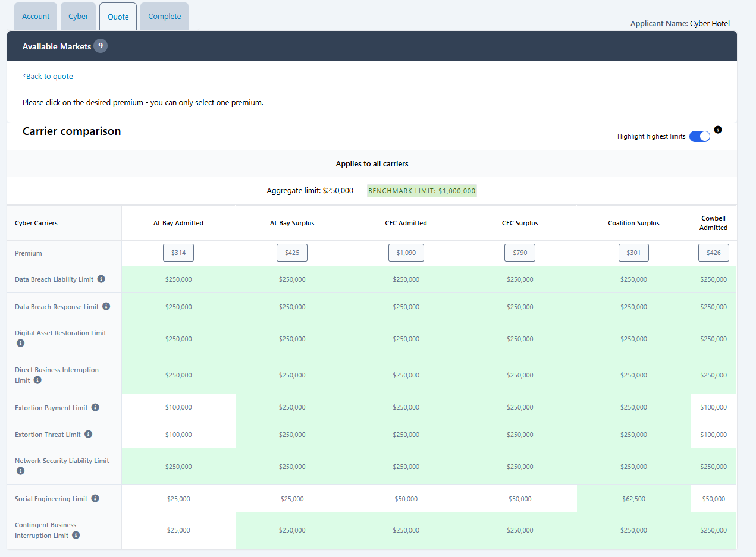This screenshot has width=756, height=557.
Task: Click Aggregate limit $250,000 text
Action: [x=310, y=191]
